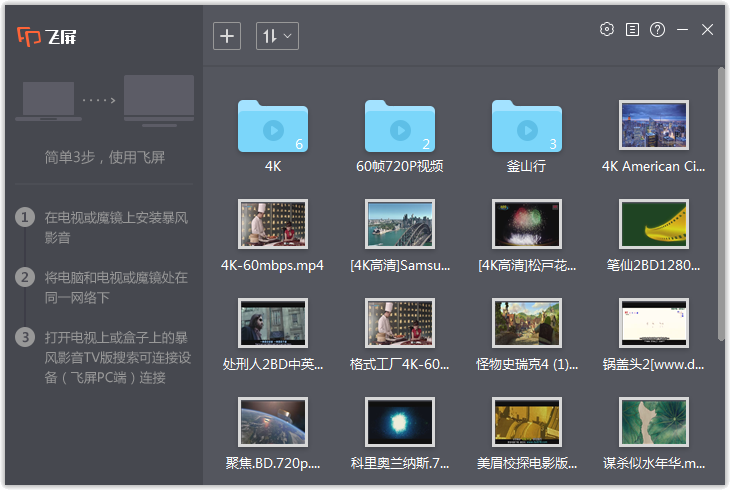Select the 科里奥兰纳斯.7... video thumbnail
The width and height of the screenshot is (730, 490).
[x=400, y=422]
